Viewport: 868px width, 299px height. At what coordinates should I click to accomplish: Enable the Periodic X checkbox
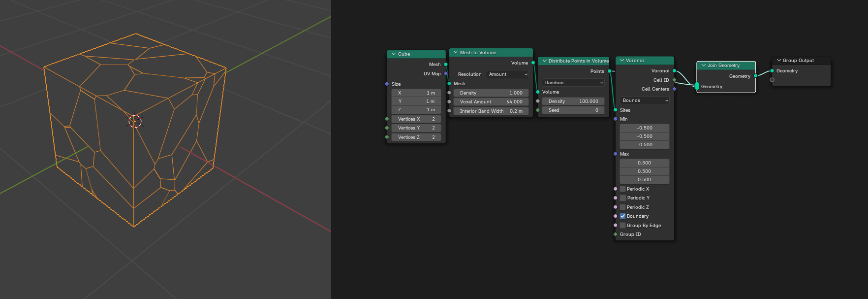tap(623, 189)
